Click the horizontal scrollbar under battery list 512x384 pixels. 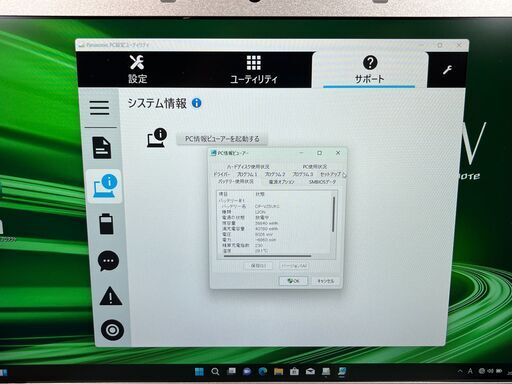click(x=267, y=256)
